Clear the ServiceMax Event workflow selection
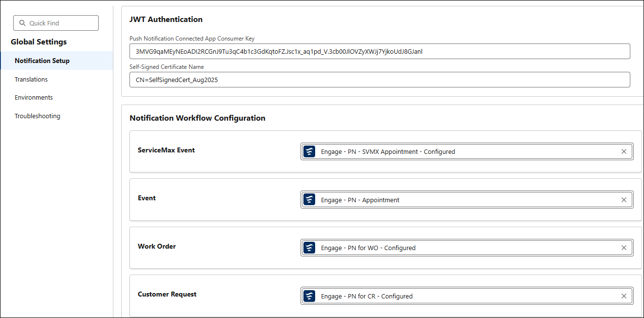 [624, 151]
